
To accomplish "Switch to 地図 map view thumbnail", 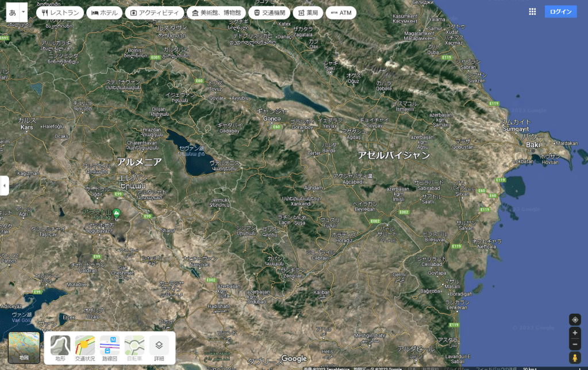I will tap(24, 348).
